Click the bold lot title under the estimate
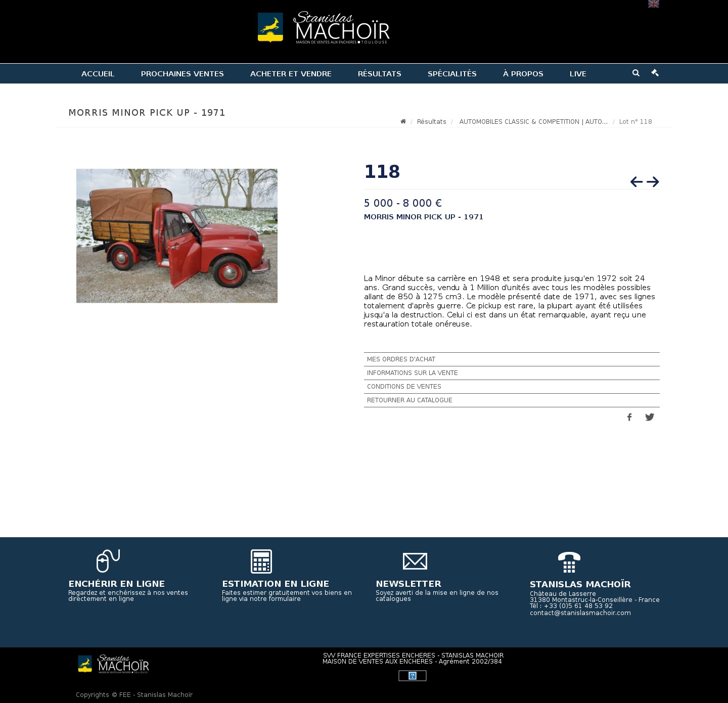 click(424, 217)
